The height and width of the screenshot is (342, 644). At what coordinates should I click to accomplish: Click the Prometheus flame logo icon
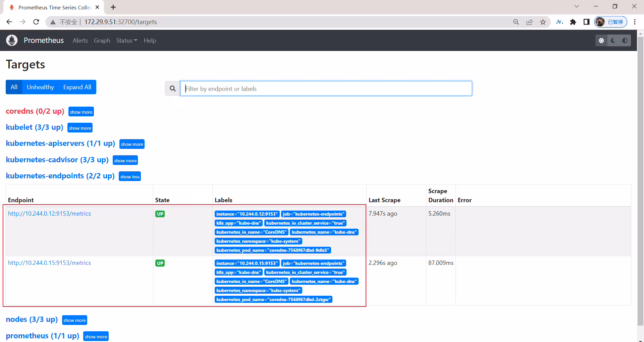click(x=12, y=40)
